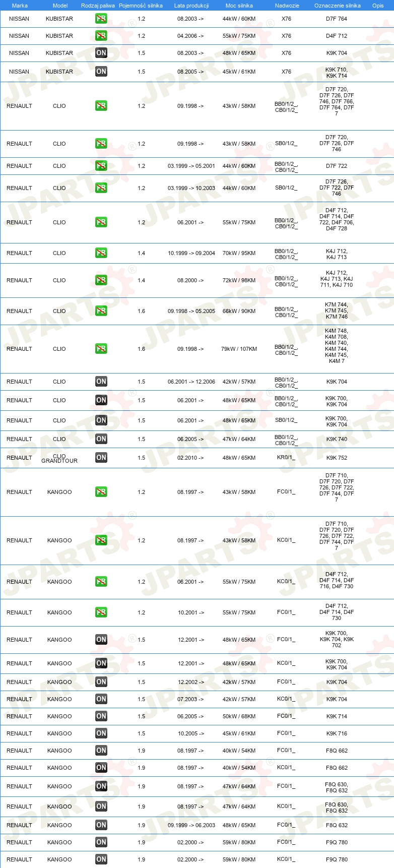
Task: Select the production date 04.2006 ->
Action: point(190,36)
